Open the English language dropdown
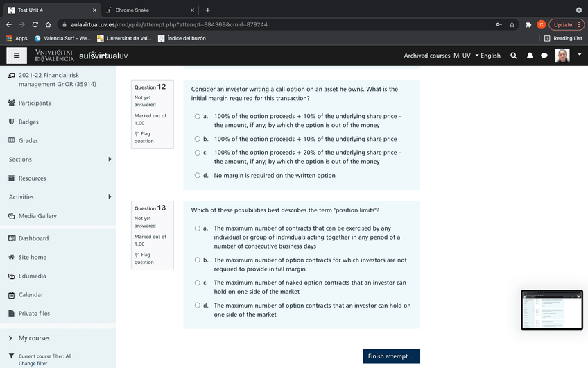 [x=487, y=56]
